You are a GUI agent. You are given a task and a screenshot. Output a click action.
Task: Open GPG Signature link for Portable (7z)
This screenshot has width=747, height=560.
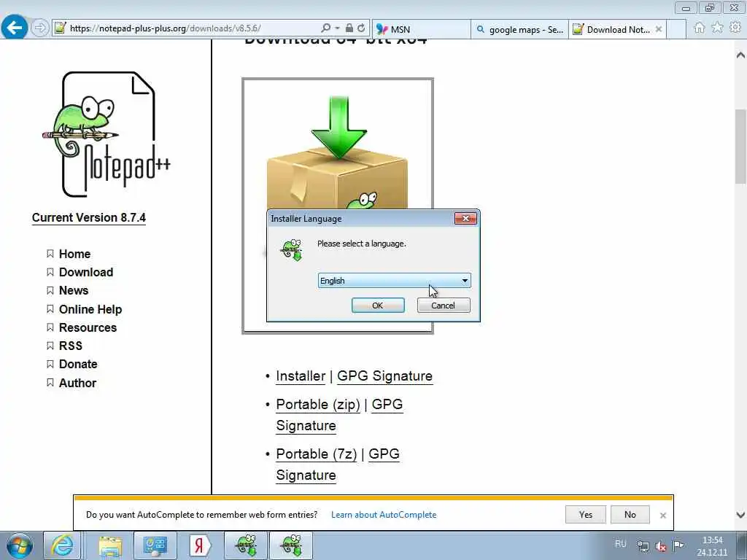(384, 454)
